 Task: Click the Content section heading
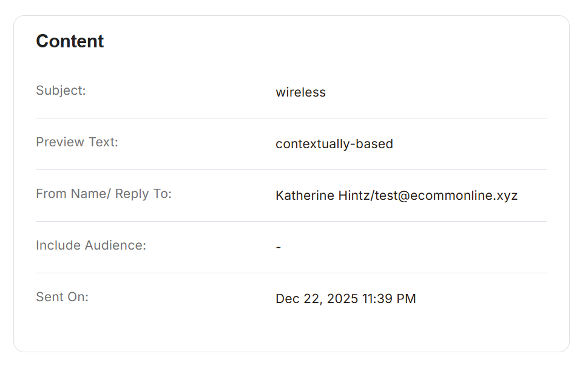pos(70,41)
